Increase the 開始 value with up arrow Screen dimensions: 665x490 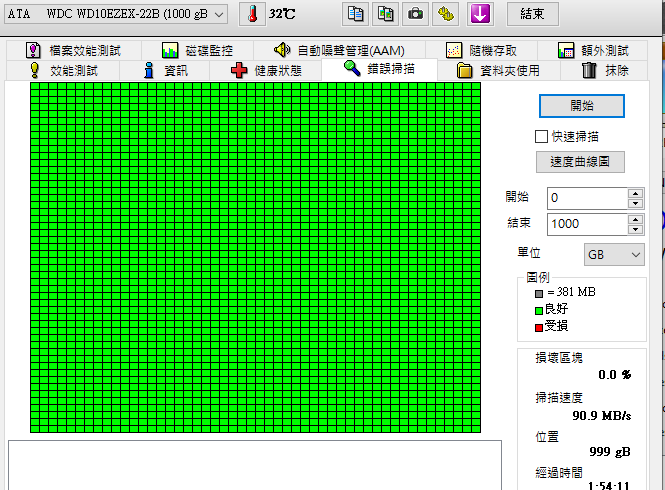635,193
